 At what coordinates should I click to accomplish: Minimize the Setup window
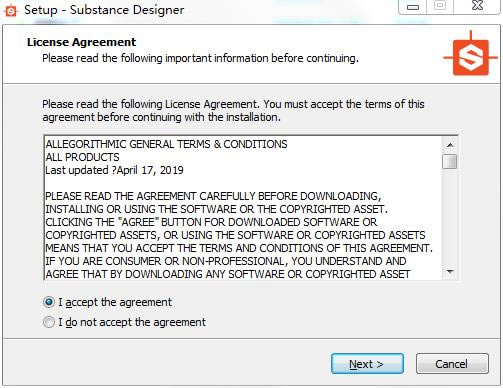click(x=413, y=7)
